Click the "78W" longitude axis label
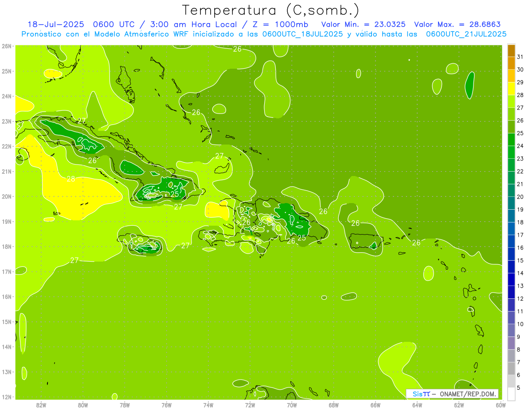Image resolution: width=532 pixels, height=411 pixels. [125, 405]
